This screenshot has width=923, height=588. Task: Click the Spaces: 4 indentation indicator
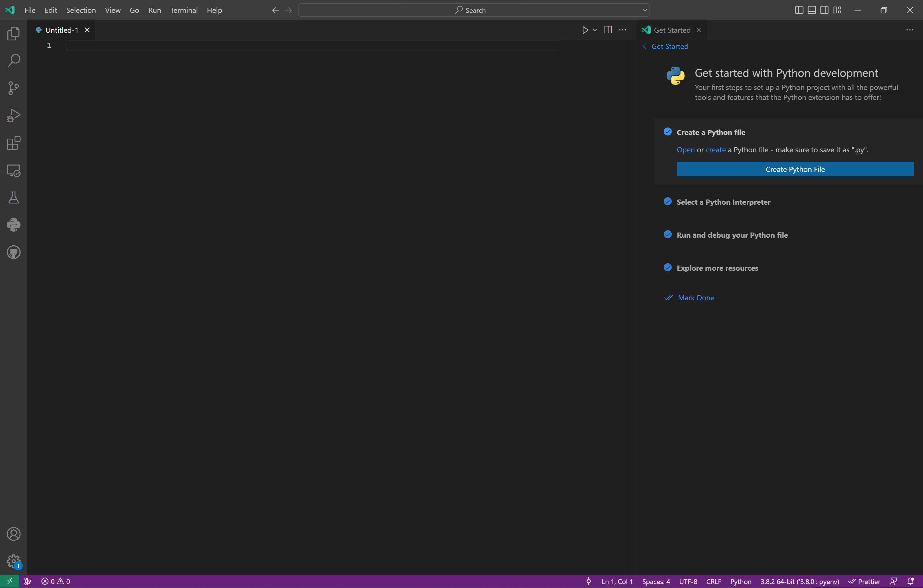[656, 581]
